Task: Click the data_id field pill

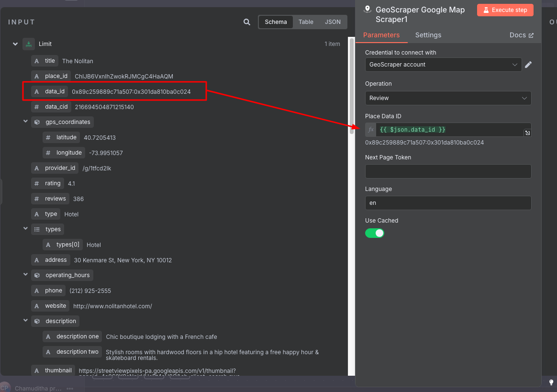Action: click(49, 92)
